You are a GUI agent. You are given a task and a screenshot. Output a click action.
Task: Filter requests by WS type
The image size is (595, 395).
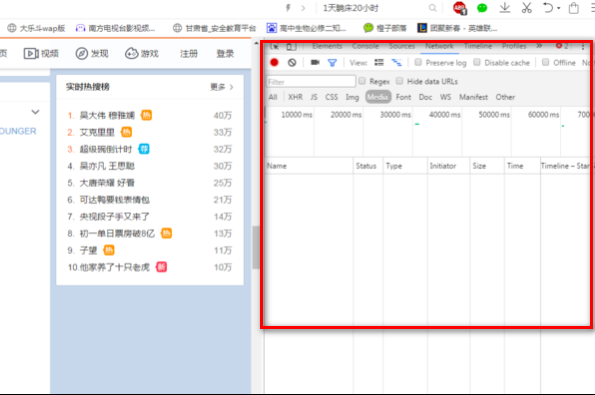(x=445, y=97)
